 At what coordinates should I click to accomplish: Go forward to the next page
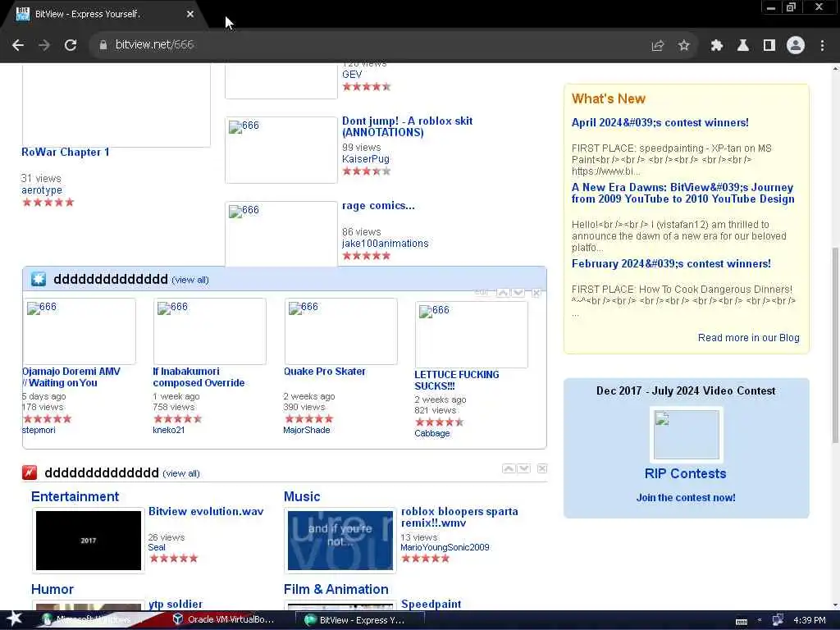click(x=44, y=46)
